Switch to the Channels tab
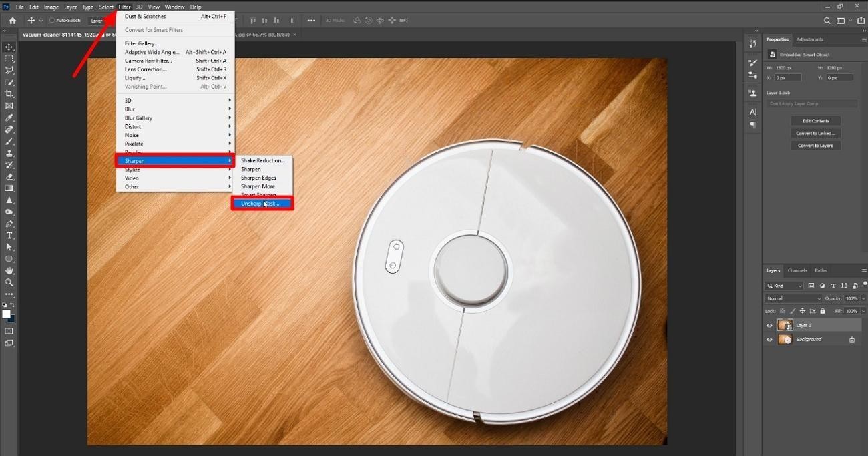The image size is (868, 456). coord(797,270)
